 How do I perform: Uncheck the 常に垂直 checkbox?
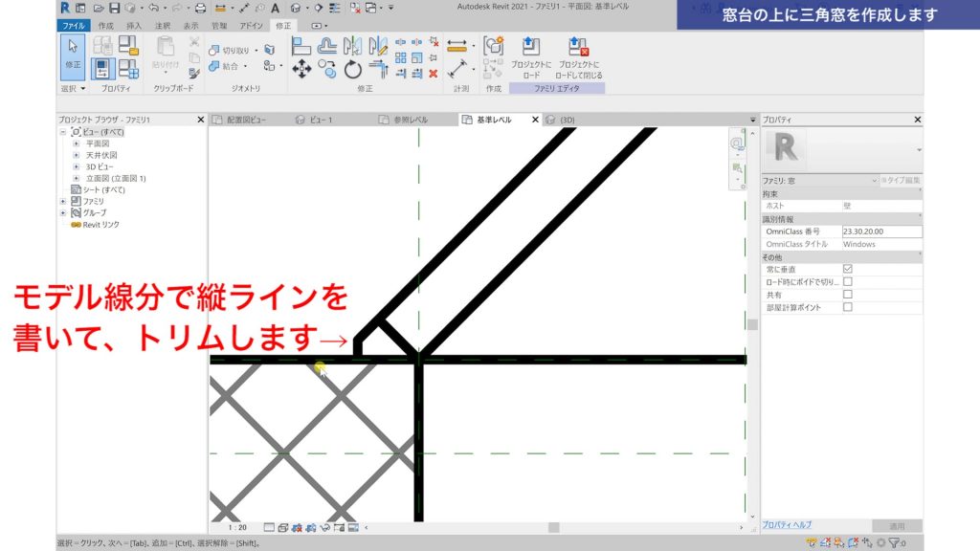[x=847, y=269]
